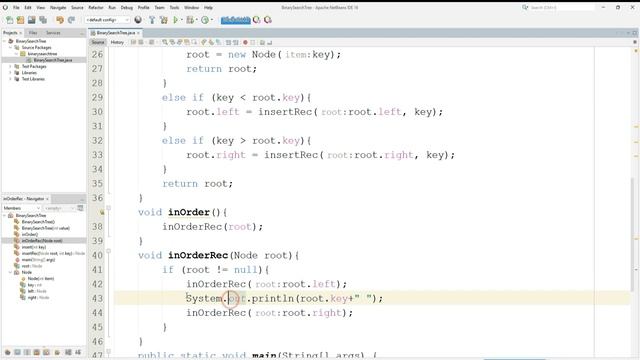640x360 pixels.
Task: Select BinarySearchTree.java in Projects tree
Action: tap(53, 60)
